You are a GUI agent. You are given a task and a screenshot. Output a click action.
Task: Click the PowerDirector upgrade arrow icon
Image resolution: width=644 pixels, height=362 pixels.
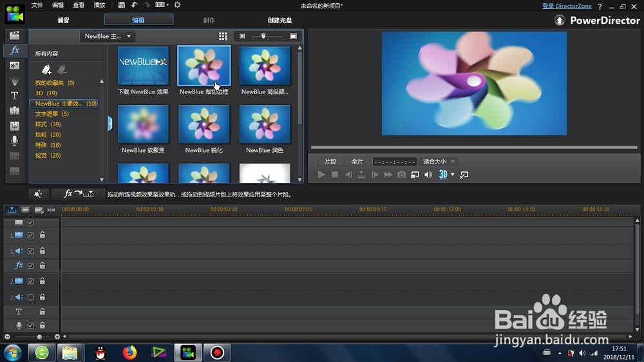coord(560,20)
